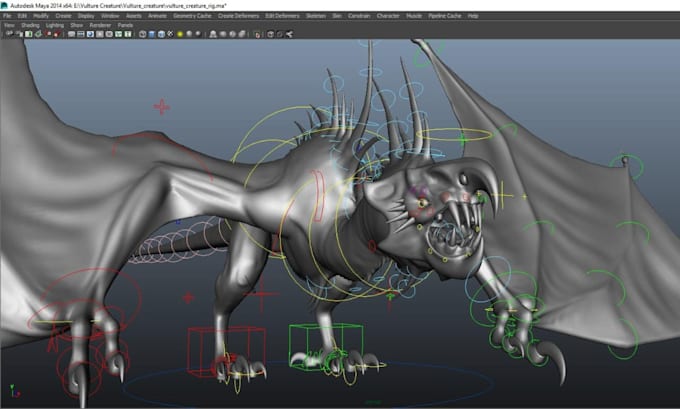
Task: Click the X-Ray Joints icon
Action: point(242,34)
